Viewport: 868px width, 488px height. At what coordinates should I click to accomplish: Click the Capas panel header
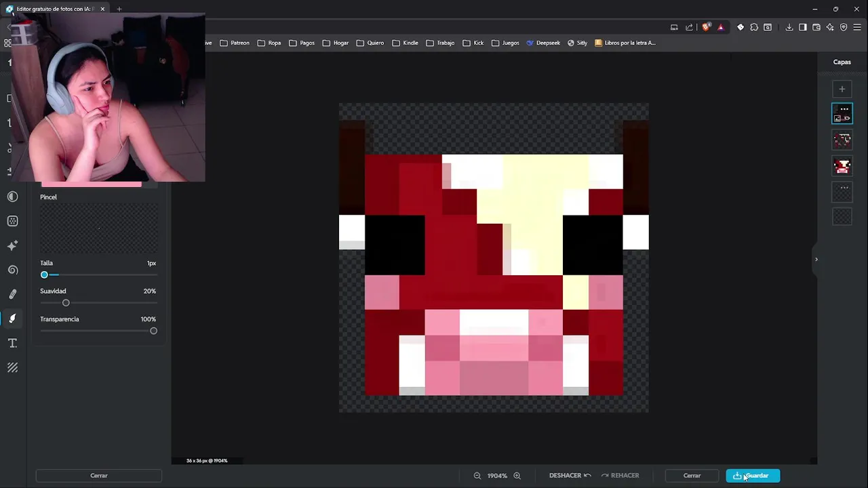(842, 62)
